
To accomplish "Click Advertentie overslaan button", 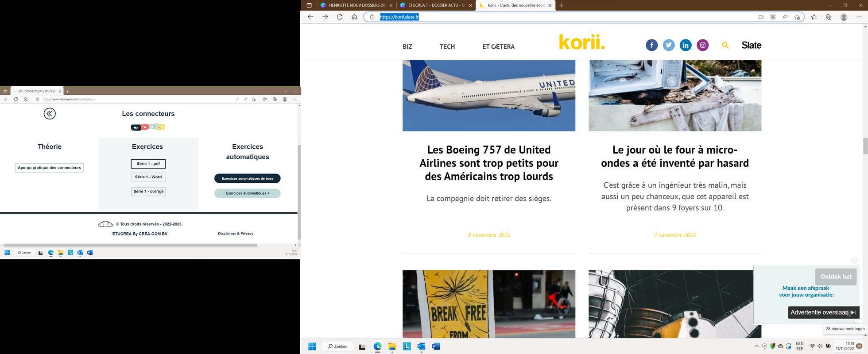I will (x=823, y=312).
